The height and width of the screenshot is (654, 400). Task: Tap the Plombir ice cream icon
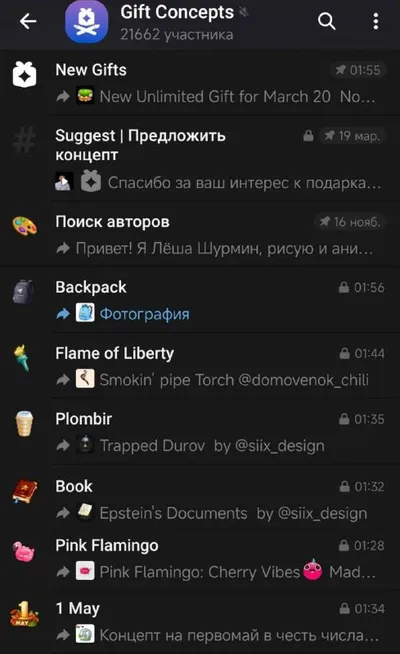tap(24, 424)
